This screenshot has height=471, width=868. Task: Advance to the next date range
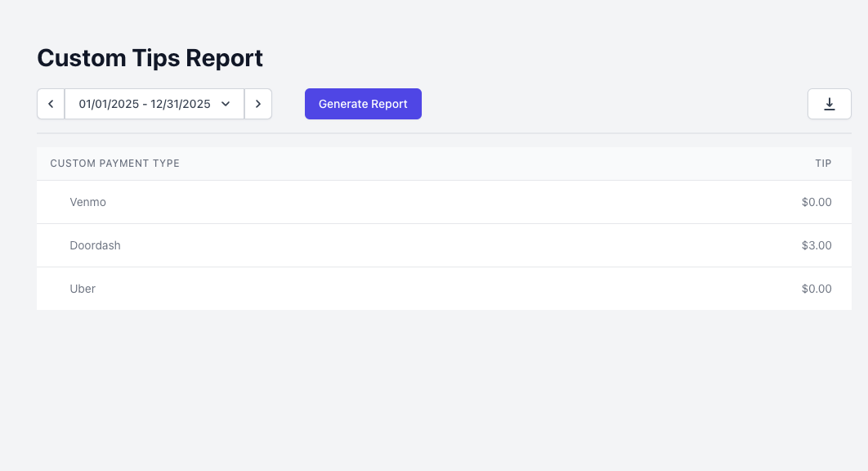pyautogui.click(x=258, y=104)
